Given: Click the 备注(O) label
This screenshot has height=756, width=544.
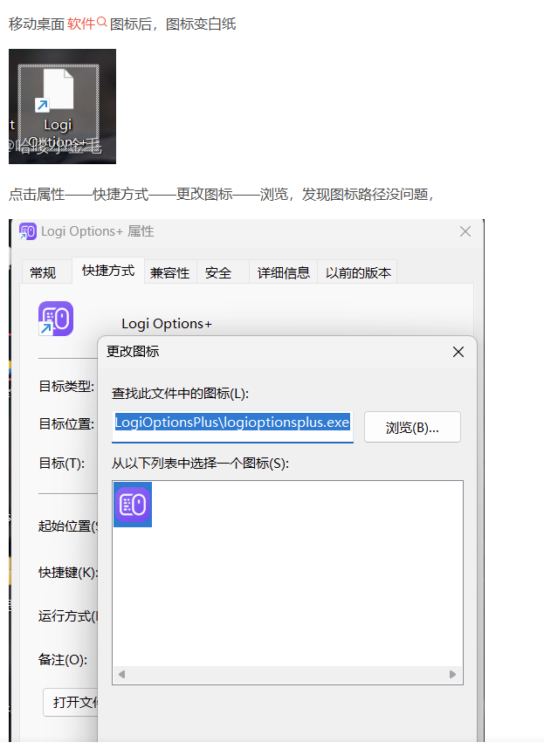Looking at the screenshot, I should [x=63, y=660].
